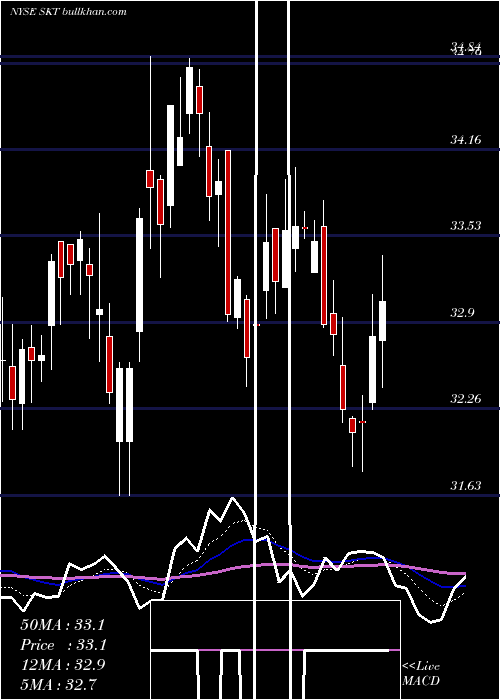Click the '12MA : 32.9' readout
The width and height of the screenshot is (500, 700).
coord(62,665)
